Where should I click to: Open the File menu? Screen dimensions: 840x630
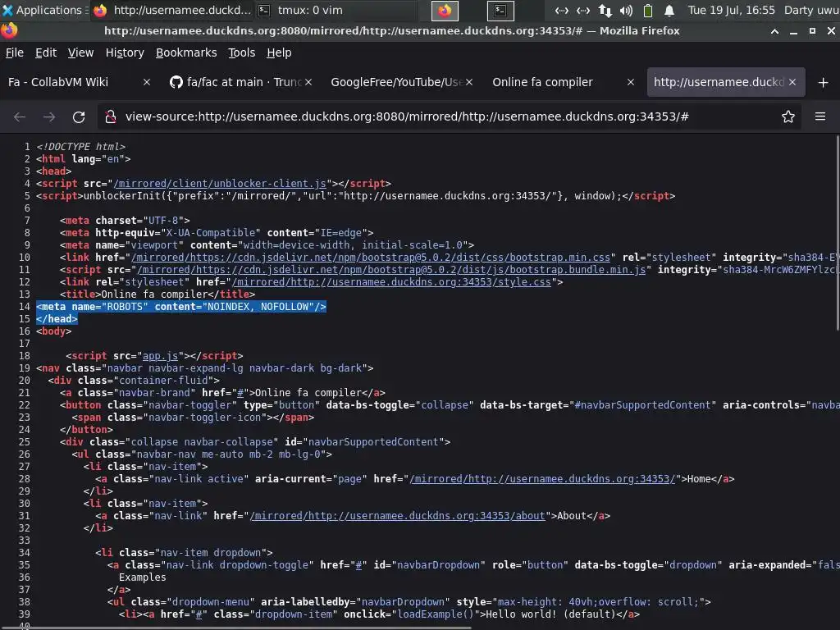(15, 52)
